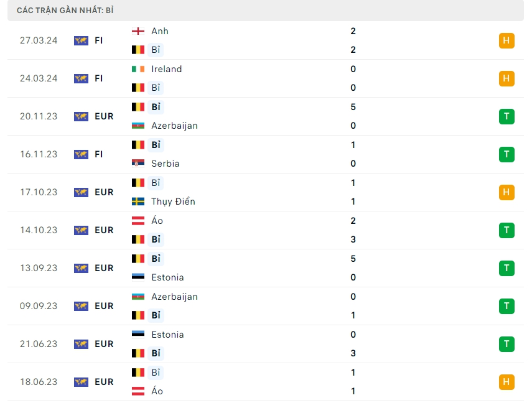532x403 pixels.
Task: Open the Ireland team link
Action: point(167,69)
